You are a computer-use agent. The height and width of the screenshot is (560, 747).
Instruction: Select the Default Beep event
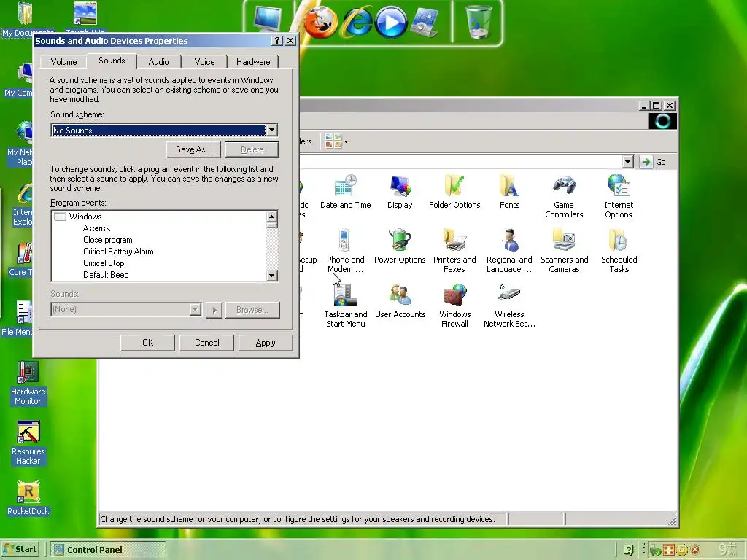click(106, 275)
